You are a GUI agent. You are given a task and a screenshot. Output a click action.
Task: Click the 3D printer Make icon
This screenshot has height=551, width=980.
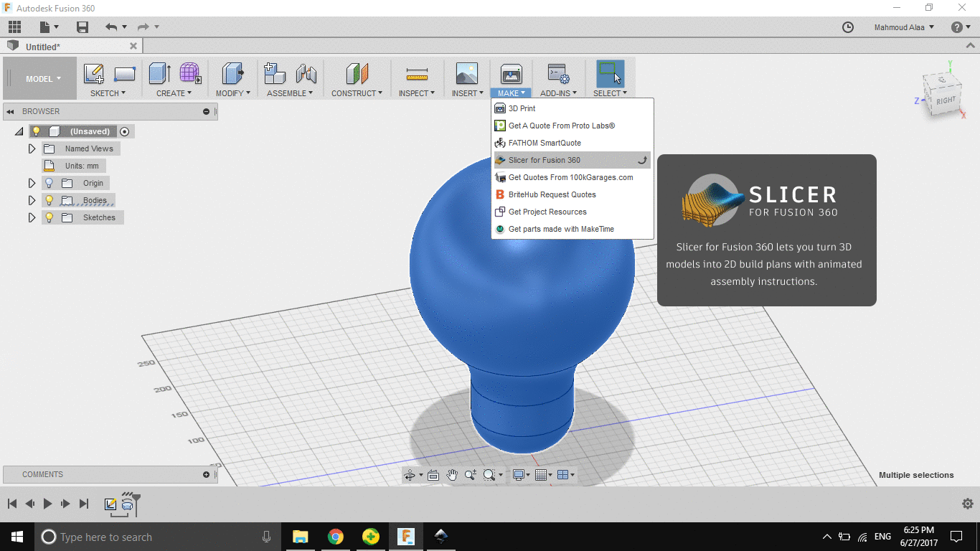511,73
